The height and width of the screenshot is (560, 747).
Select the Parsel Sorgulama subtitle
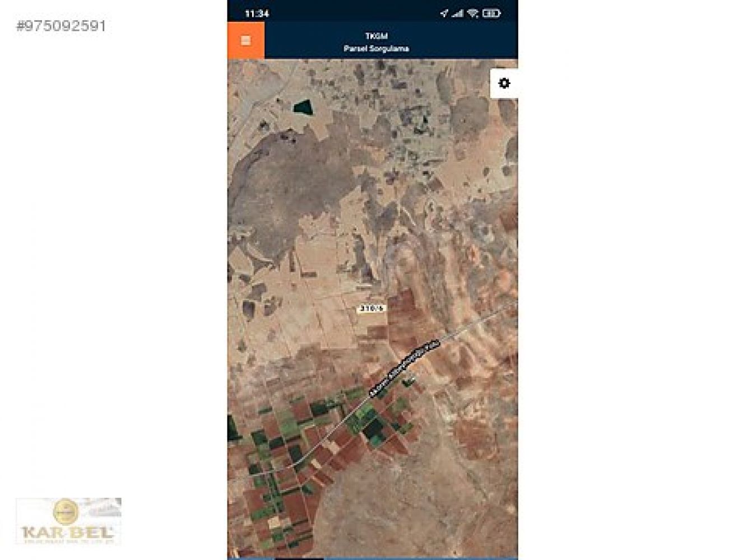(376, 49)
